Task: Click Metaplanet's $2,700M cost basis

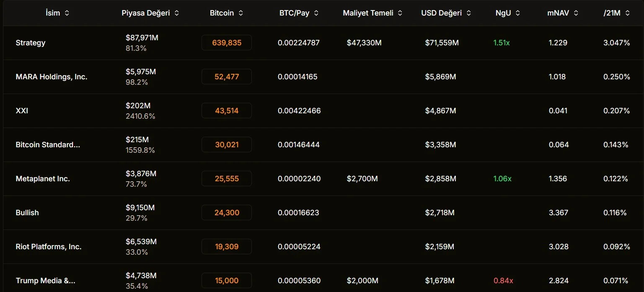Action: (x=362, y=179)
